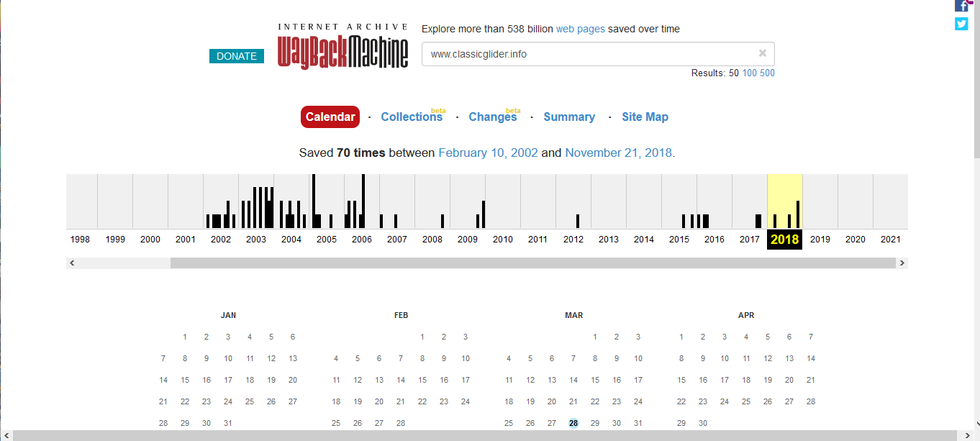Click March 1 in the calendar
The image size is (980, 441).
coord(595,337)
